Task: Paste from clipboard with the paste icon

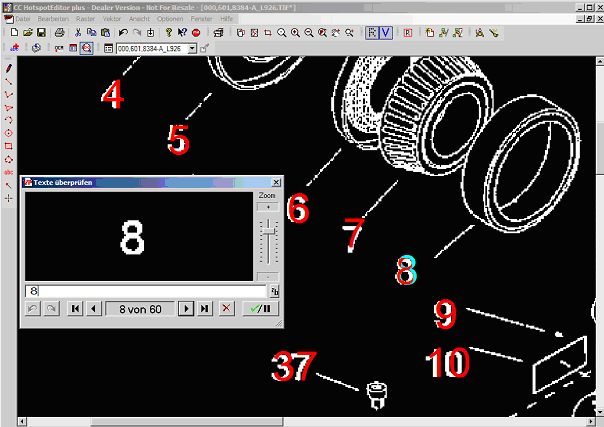Action: (105, 33)
